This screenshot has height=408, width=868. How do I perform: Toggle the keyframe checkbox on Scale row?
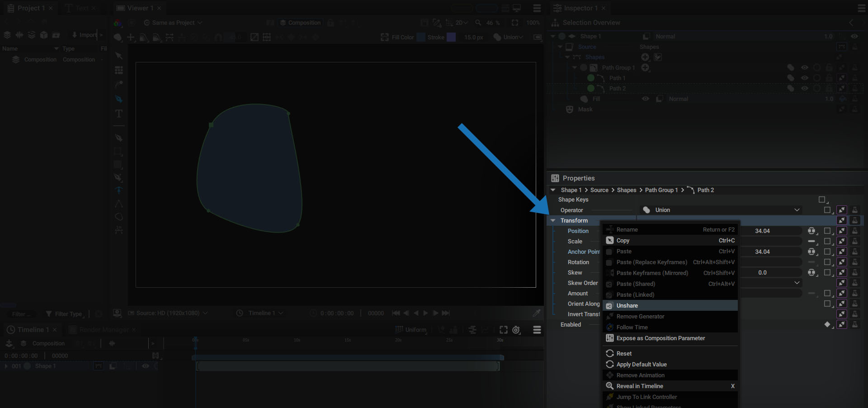(x=827, y=241)
